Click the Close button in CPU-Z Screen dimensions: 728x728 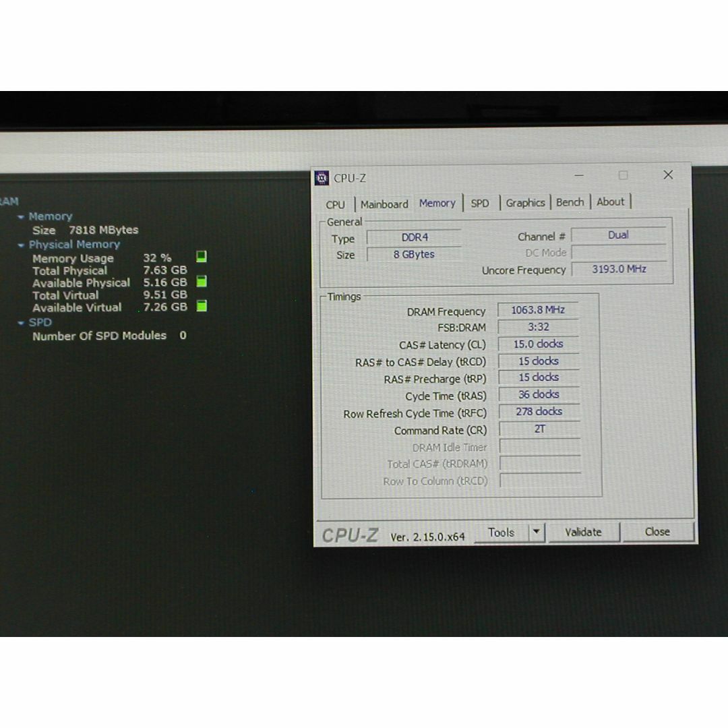(657, 532)
